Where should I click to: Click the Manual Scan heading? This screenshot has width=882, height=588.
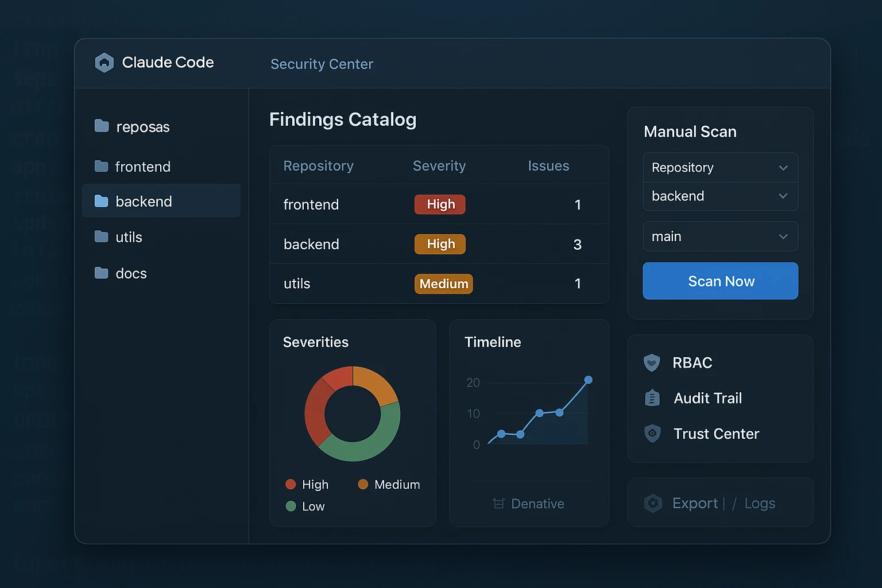point(690,131)
